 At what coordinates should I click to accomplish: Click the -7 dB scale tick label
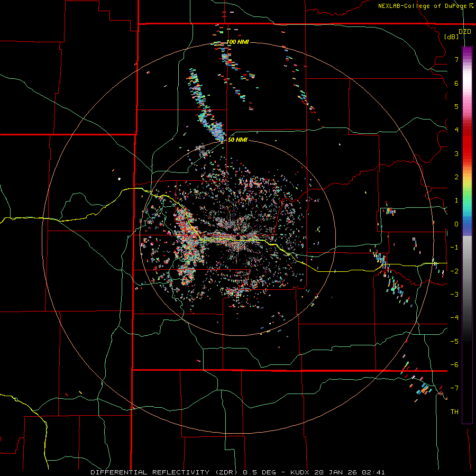454,388
